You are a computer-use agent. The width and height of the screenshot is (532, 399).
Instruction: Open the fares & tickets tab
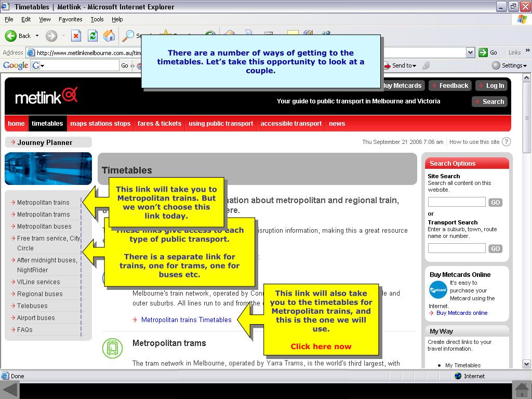[159, 124]
